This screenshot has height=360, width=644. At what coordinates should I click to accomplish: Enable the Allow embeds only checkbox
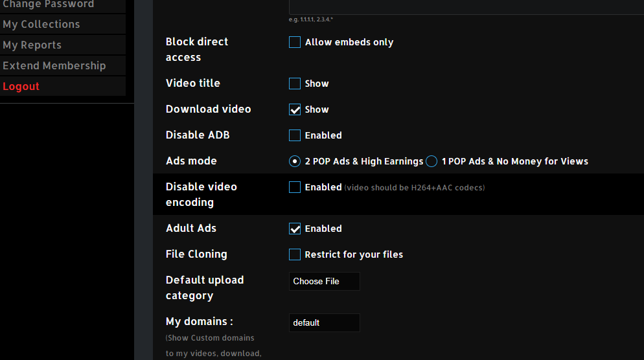click(x=295, y=42)
